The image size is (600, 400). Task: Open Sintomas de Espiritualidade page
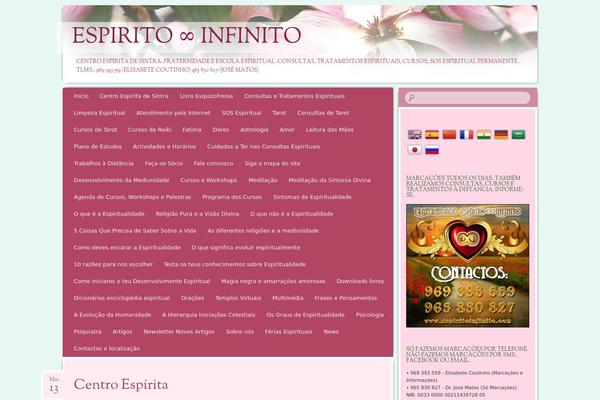(312, 197)
